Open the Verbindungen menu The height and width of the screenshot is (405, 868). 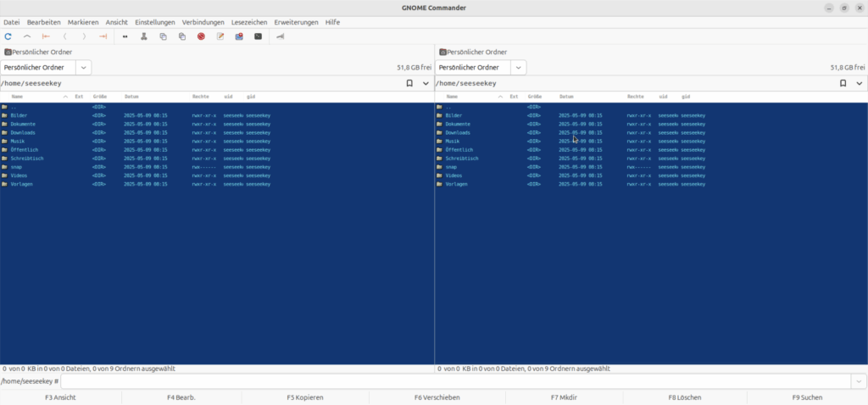click(203, 22)
